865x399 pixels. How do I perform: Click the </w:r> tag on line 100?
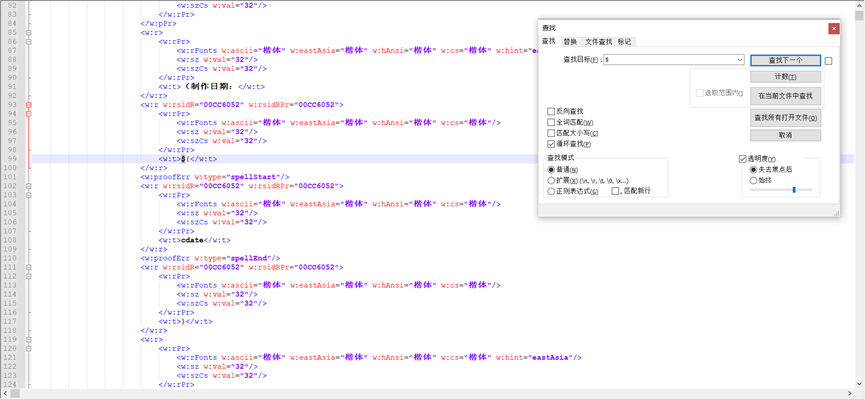click(153, 168)
